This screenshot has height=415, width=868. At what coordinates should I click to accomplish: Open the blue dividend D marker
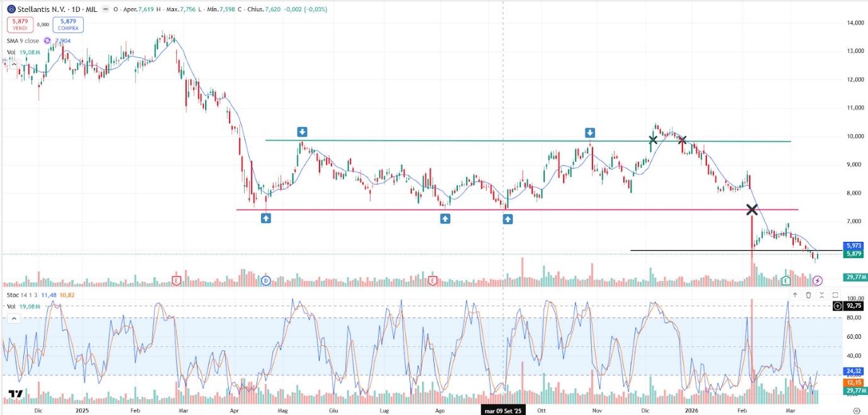265,280
